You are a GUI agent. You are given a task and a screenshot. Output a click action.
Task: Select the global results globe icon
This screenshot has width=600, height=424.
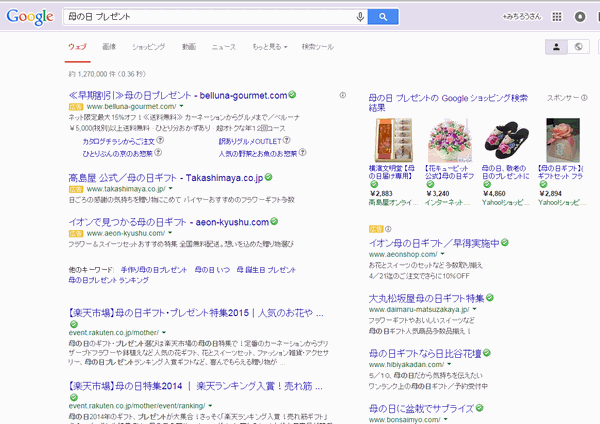(x=578, y=47)
